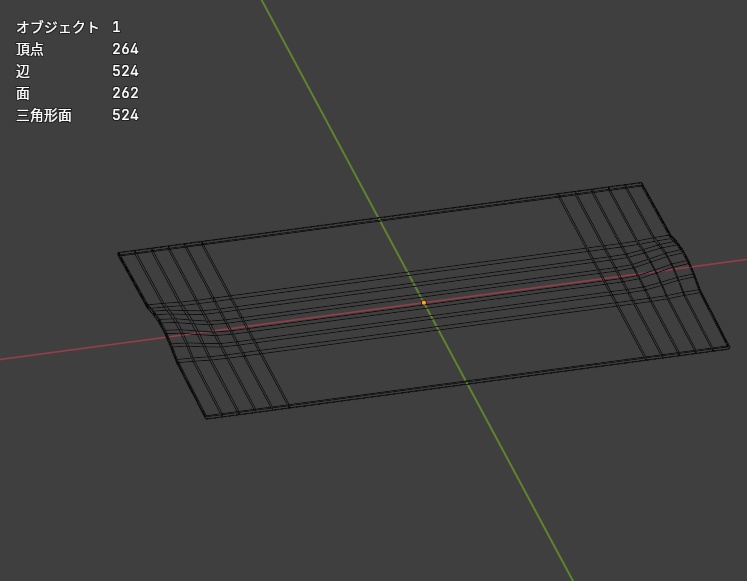Click the vertex count value 264
This screenshot has height=581, width=747.
(x=125, y=49)
